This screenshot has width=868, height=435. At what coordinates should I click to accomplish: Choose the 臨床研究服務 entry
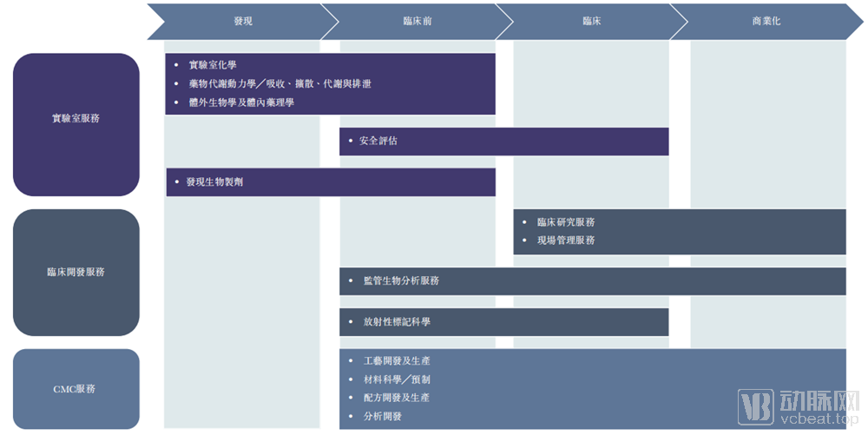click(x=566, y=222)
